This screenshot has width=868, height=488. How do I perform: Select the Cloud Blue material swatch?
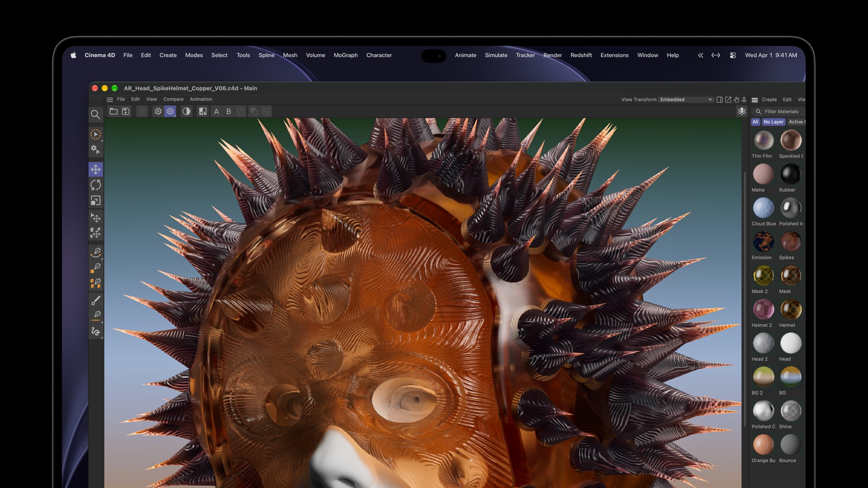[763, 208]
